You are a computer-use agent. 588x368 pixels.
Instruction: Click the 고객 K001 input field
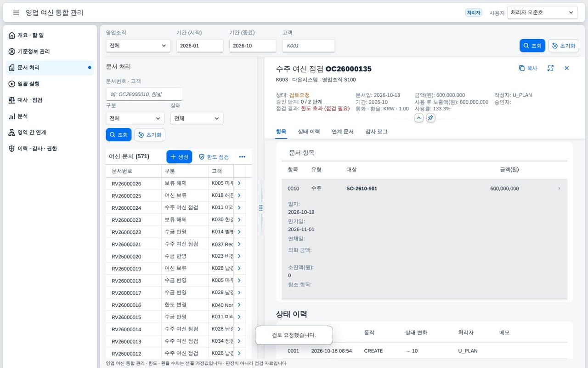click(308, 46)
